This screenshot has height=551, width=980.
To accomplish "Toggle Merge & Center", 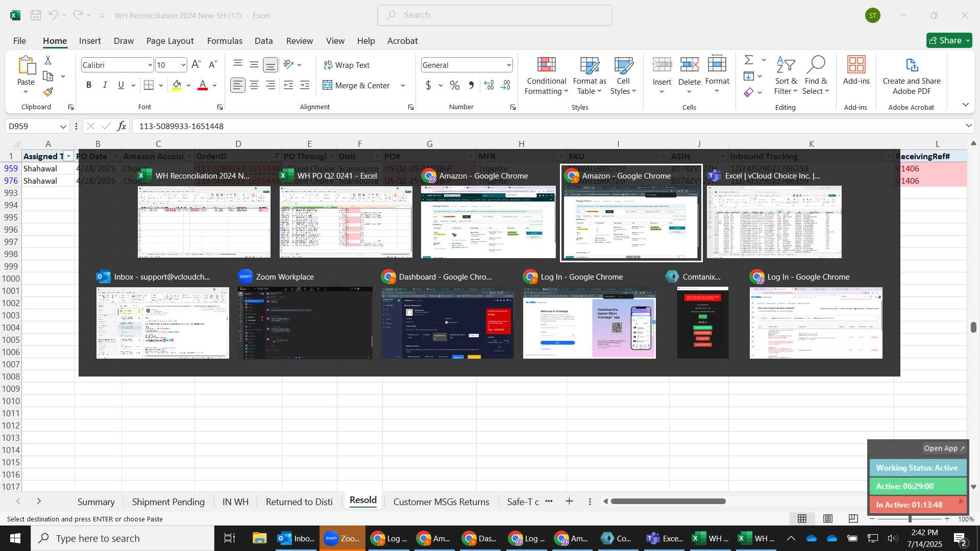I will point(357,85).
